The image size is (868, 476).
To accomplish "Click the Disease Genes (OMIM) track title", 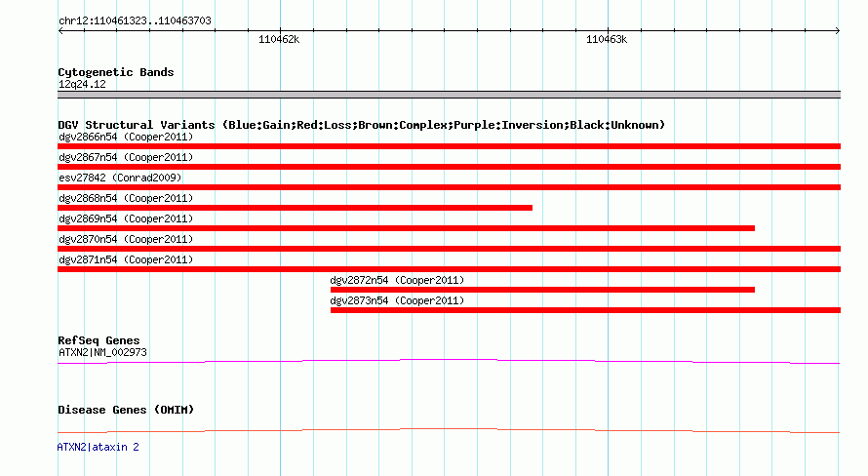I will point(126,410).
